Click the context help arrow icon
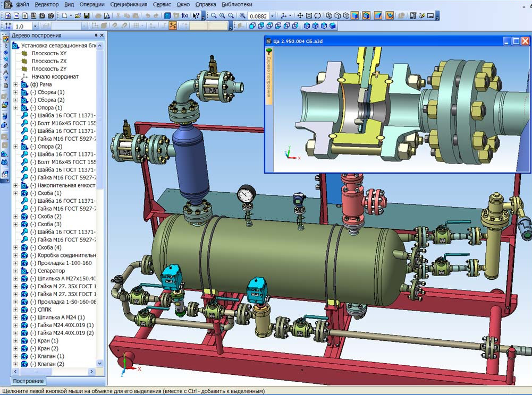This screenshot has height=395, width=532. (197, 16)
